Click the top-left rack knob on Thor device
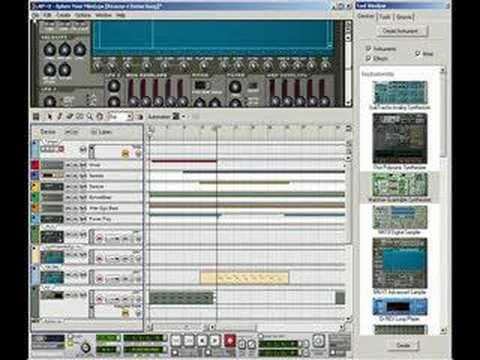The image size is (480, 360). coord(50,50)
